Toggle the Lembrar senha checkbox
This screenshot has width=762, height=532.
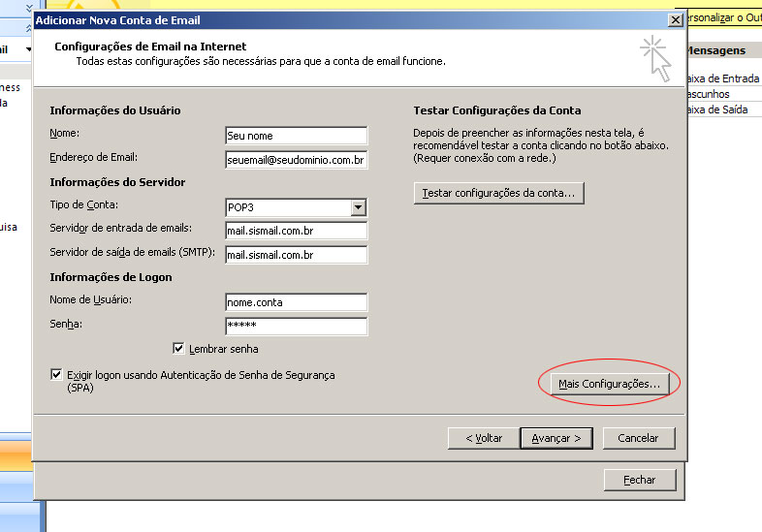178,348
